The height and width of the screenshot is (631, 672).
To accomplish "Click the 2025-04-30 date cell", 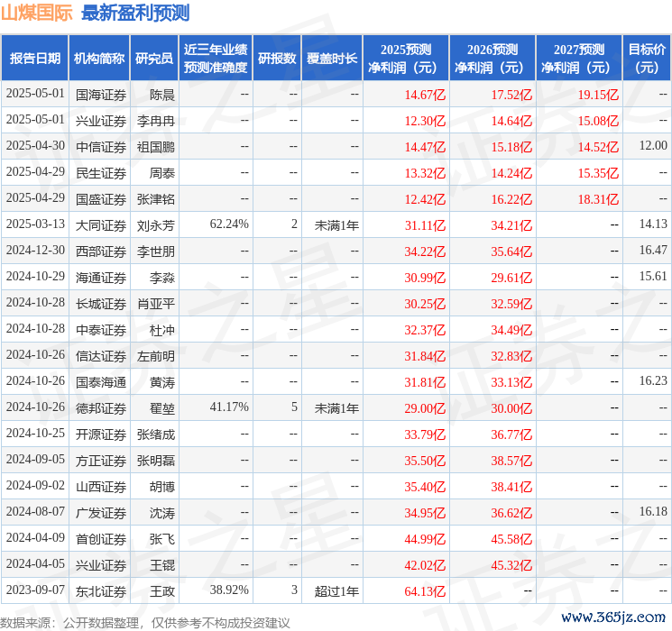I will coord(35,146).
